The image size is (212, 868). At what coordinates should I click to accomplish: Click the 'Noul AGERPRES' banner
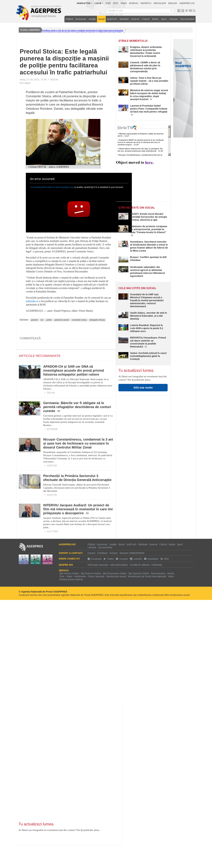[183, 88]
